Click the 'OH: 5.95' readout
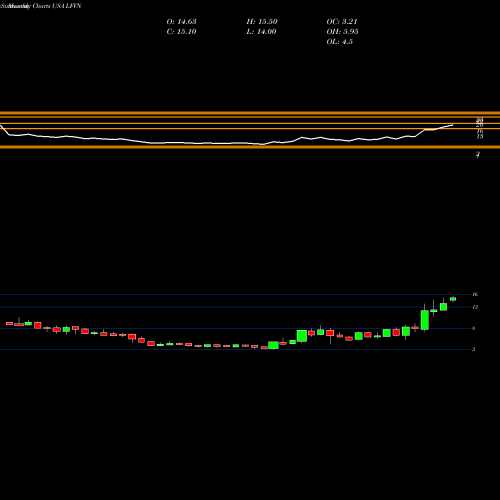Viewport: 500px width, 500px height. coord(342,32)
